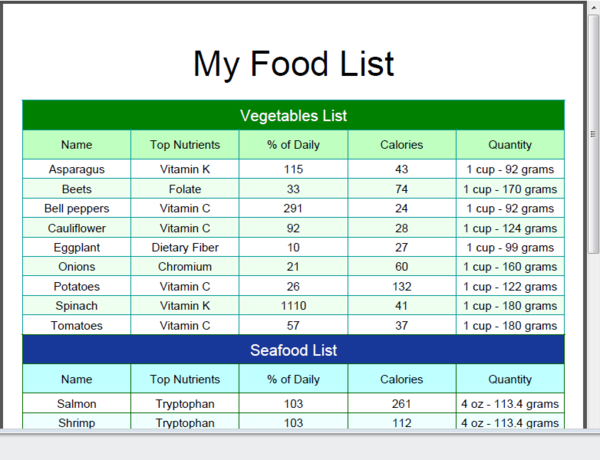Image resolution: width=600 pixels, height=460 pixels.
Task: Click the vegetables Name column header
Action: [x=77, y=145]
